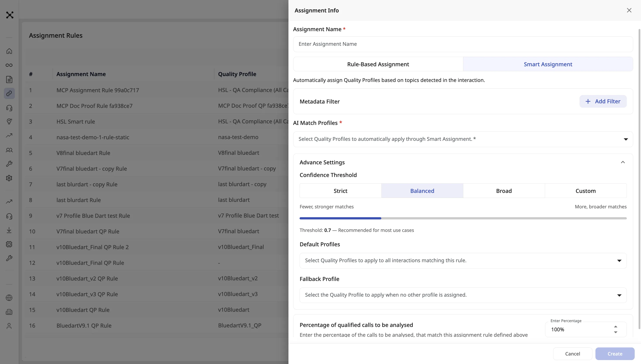Click the Create button

(615, 354)
